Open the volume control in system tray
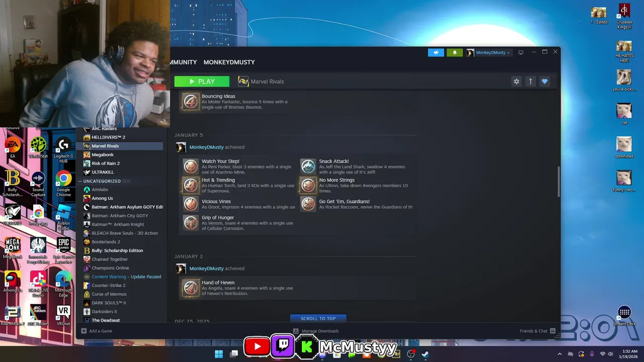644x362 pixels. (610, 354)
